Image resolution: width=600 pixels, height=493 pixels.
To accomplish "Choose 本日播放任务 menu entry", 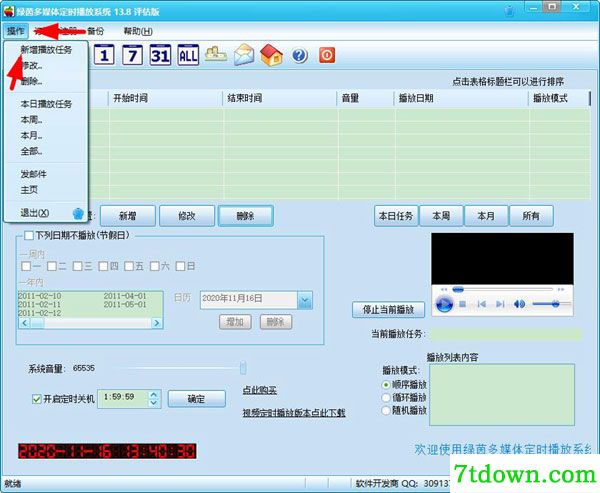I will click(46, 104).
